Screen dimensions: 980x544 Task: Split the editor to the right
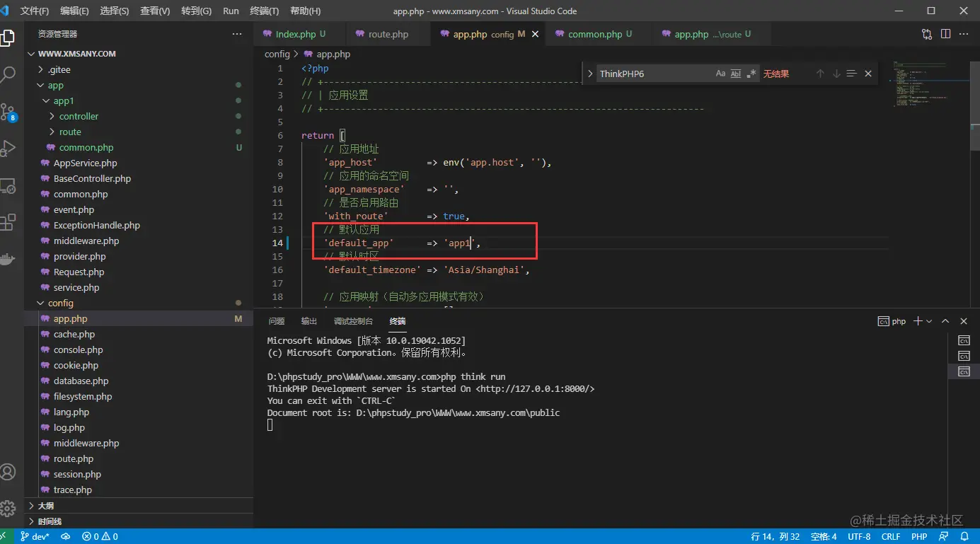[x=946, y=34]
